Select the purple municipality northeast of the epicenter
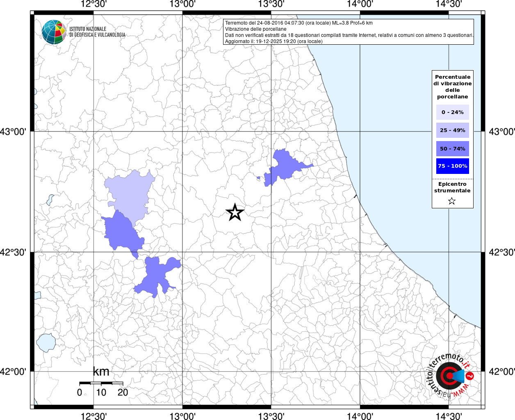 point(284,167)
